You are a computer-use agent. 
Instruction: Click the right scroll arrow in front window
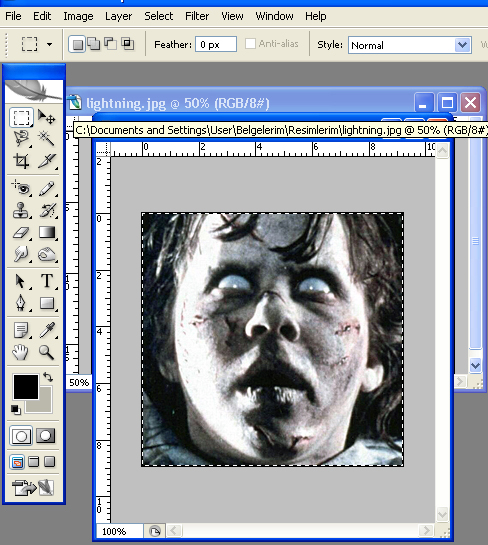click(426, 531)
